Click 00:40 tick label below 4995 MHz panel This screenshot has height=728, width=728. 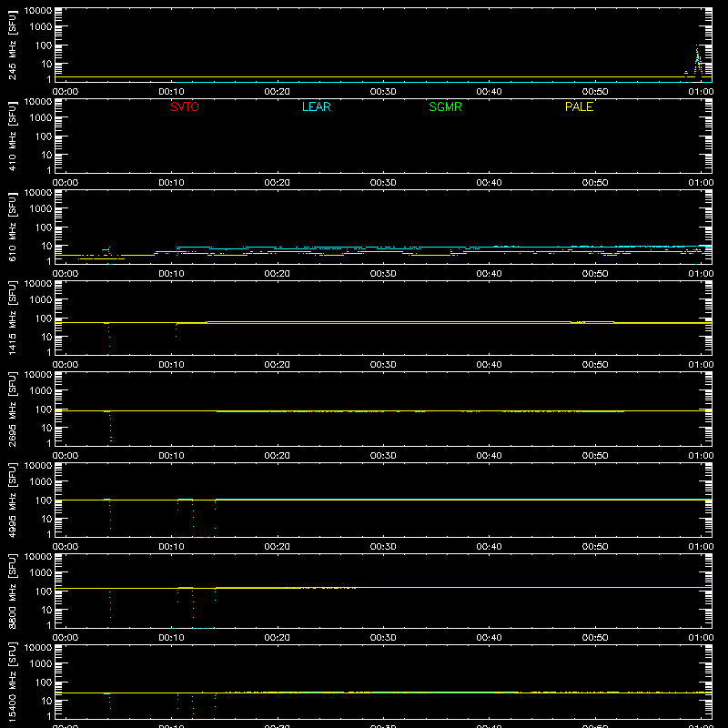tap(489, 547)
